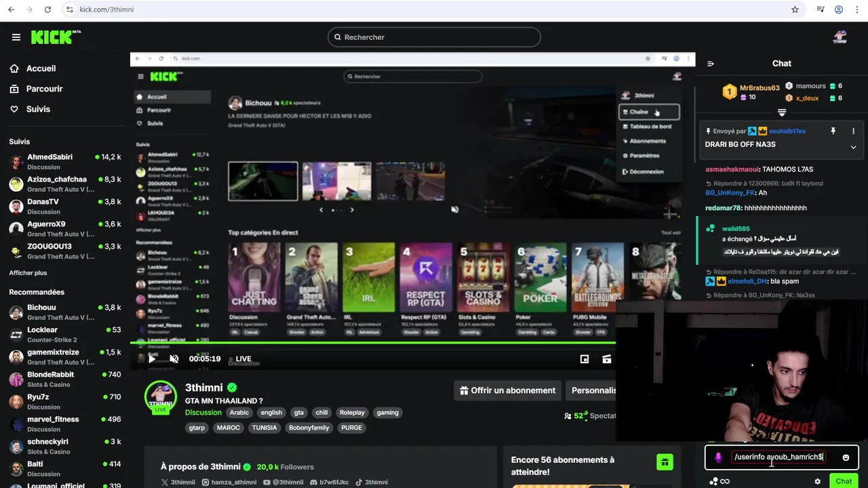Image resolution: width=868 pixels, height=488 pixels.
Task: Select the gtarp tag
Action: [x=197, y=428]
